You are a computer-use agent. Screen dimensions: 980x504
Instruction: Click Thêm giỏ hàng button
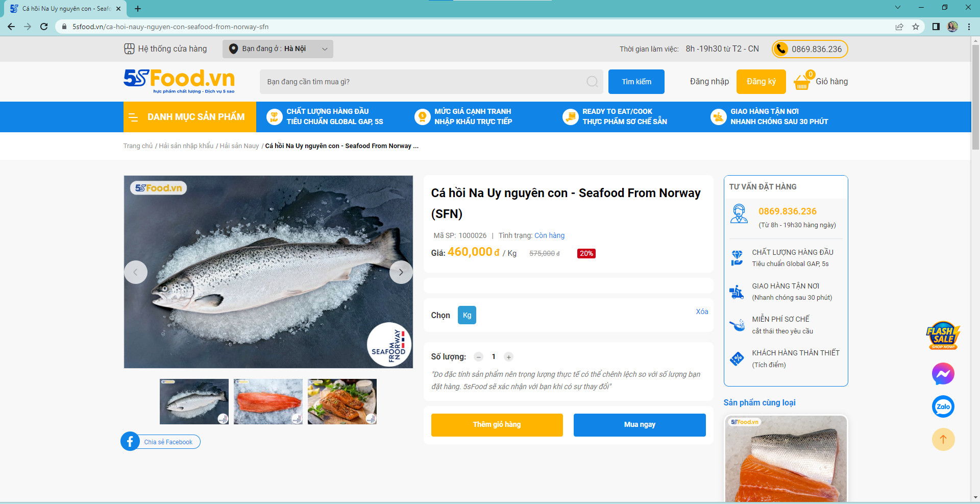point(497,425)
